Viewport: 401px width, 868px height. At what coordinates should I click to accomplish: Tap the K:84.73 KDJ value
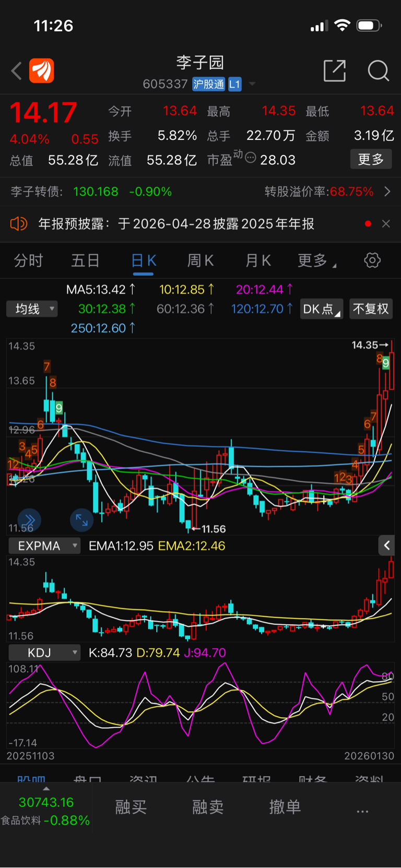coord(110,652)
